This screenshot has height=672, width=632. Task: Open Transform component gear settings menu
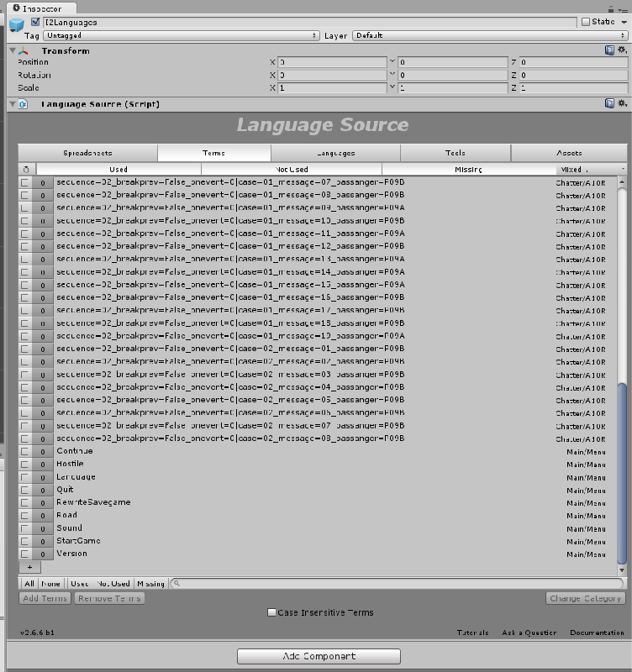click(x=622, y=50)
